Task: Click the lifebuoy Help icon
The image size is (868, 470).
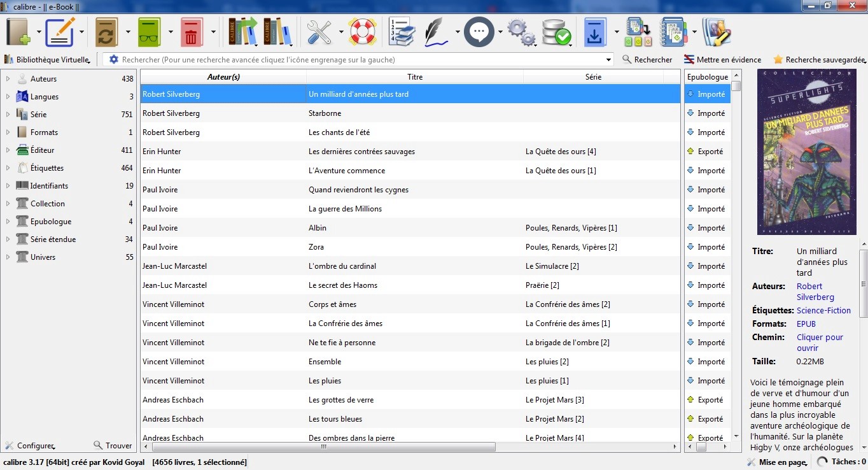Action: (362, 32)
